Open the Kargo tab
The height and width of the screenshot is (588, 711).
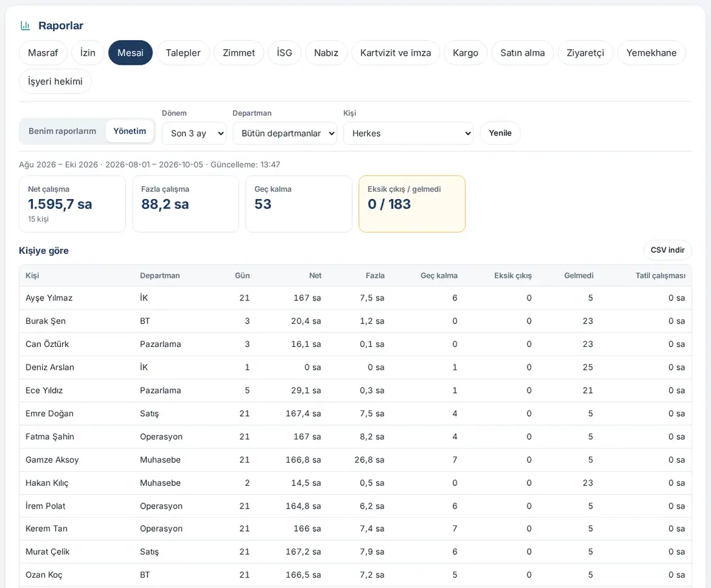pos(465,52)
